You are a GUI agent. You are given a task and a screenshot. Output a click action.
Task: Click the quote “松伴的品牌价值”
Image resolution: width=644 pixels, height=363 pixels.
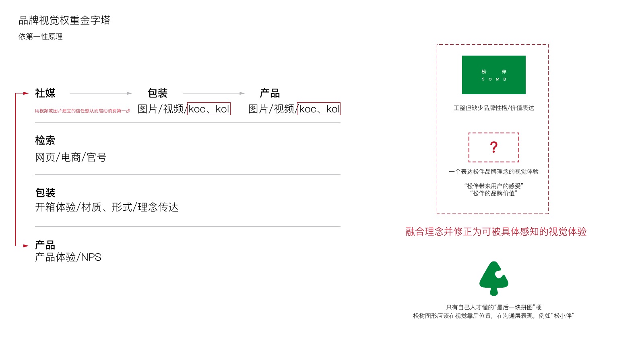(494, 193)
